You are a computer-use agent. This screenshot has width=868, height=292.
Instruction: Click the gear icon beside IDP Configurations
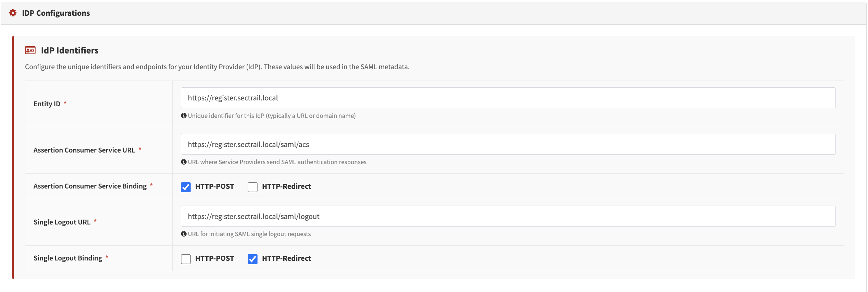[x=13, y=13]
